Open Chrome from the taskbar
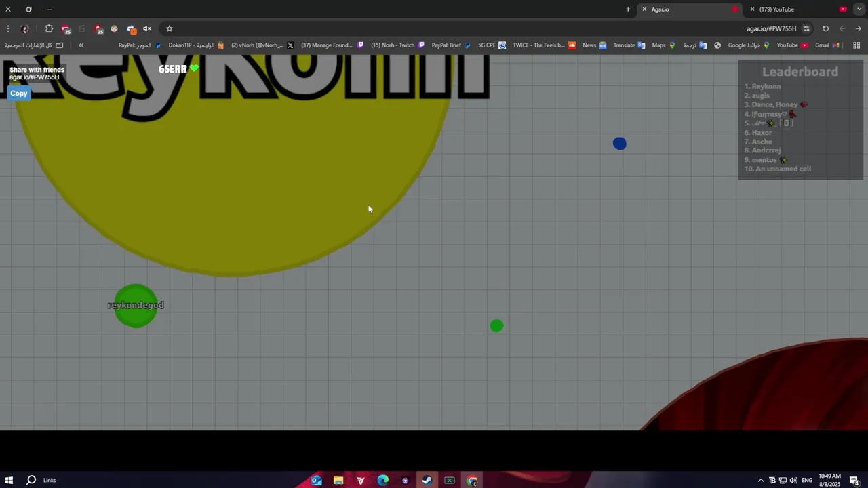Image resolution: width=868 pixels, height=488 pixels. pos(472,481)
